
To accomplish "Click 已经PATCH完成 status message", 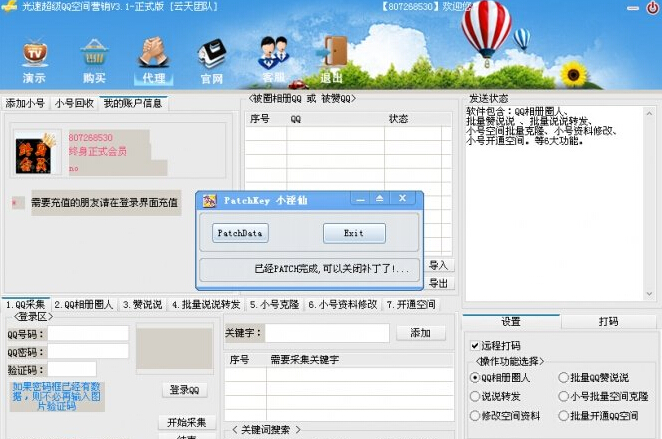I will tap(332, 269).
